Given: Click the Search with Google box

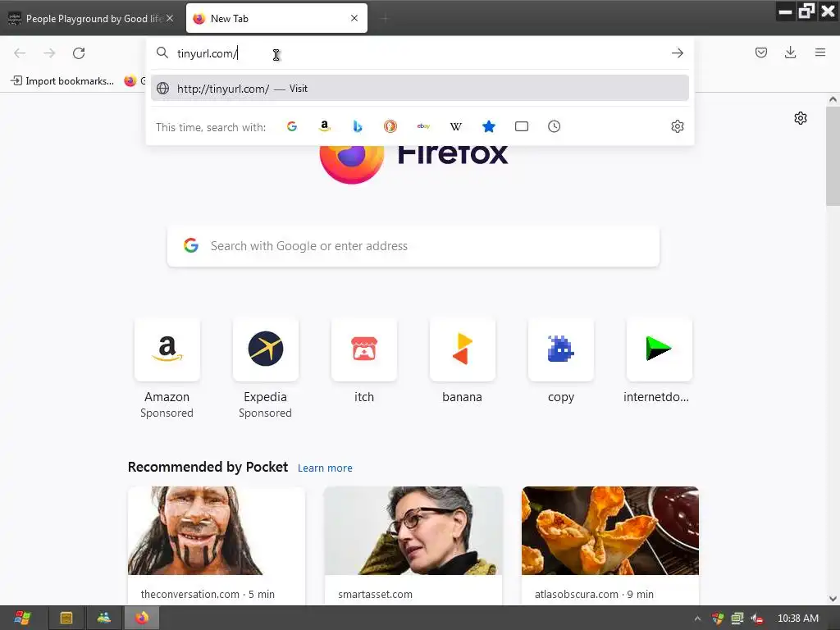Looking at the screenshot, I should [x=413, y=246].
